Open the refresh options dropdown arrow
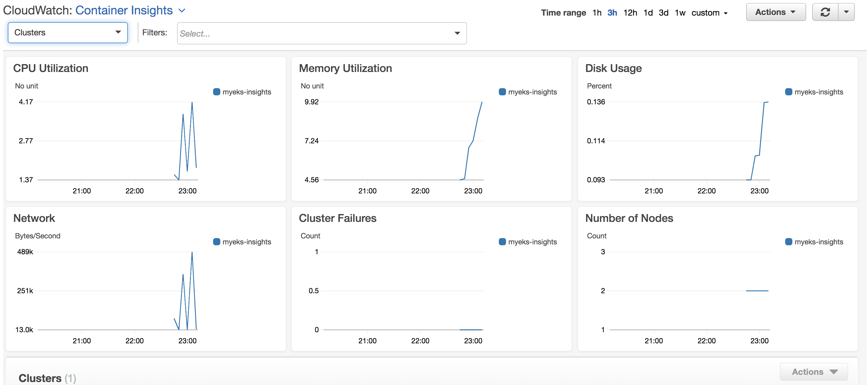Image resolution: width=868 pixels, height=385 pixels. click(846, 12)
